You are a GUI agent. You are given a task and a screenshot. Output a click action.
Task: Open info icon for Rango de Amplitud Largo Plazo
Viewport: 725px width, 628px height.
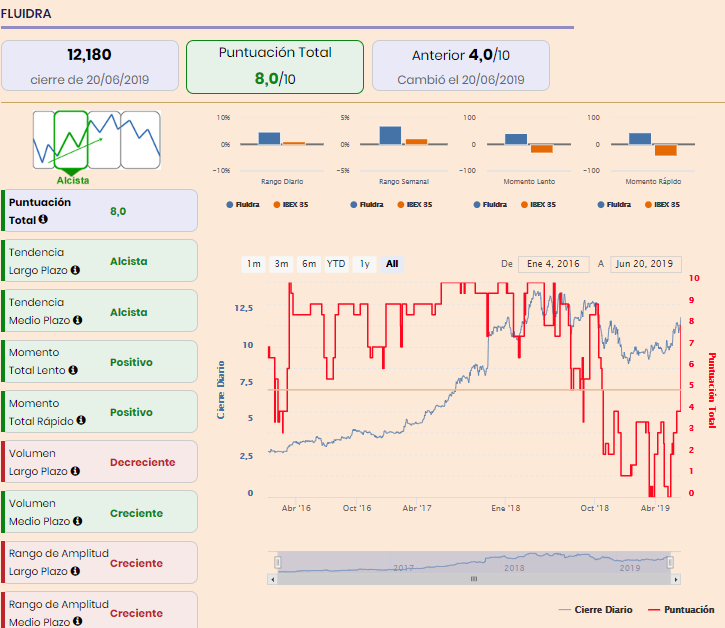pos(75,571)
